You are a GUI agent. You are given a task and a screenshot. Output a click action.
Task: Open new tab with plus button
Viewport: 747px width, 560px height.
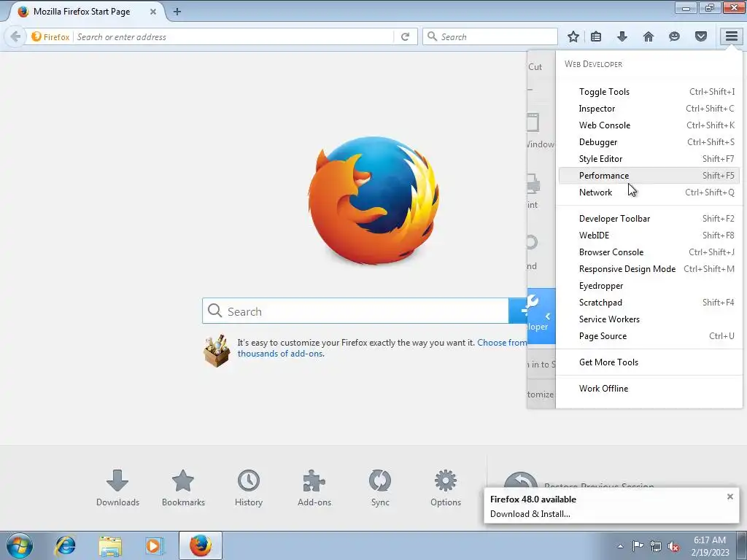pos(177,12)
